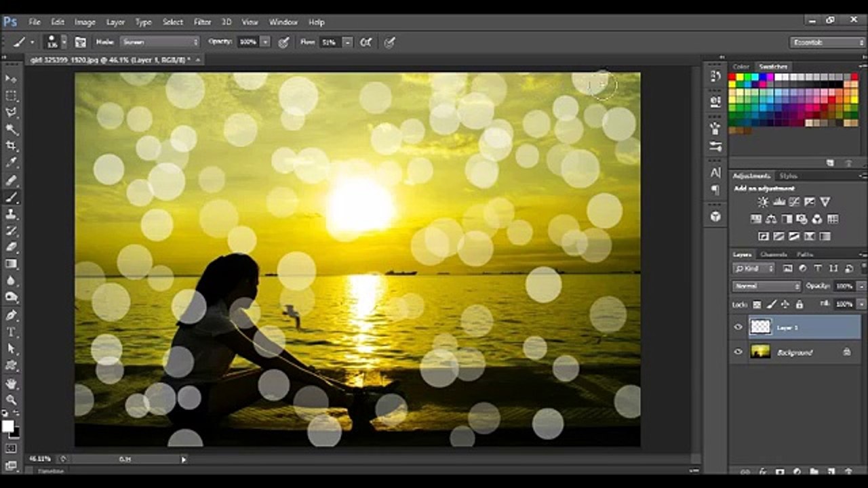
Task: Select the Move tool
Action: 12,79
